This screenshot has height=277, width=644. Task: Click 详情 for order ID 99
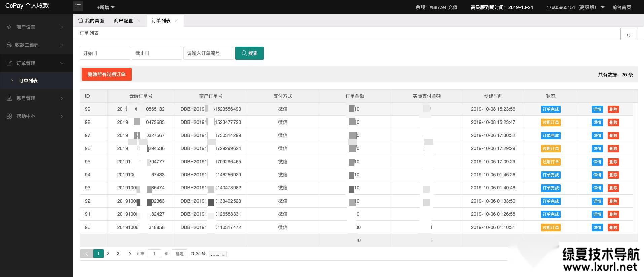pyautogui.click(x=597, y=109)
